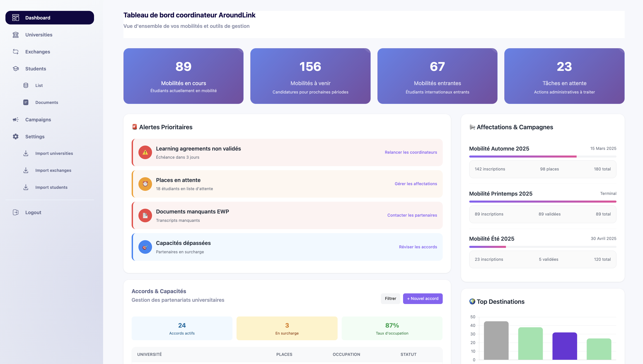Click the Students graduation cap icon
This screenshot has height=364, width=643.
(x=15, y=69)
